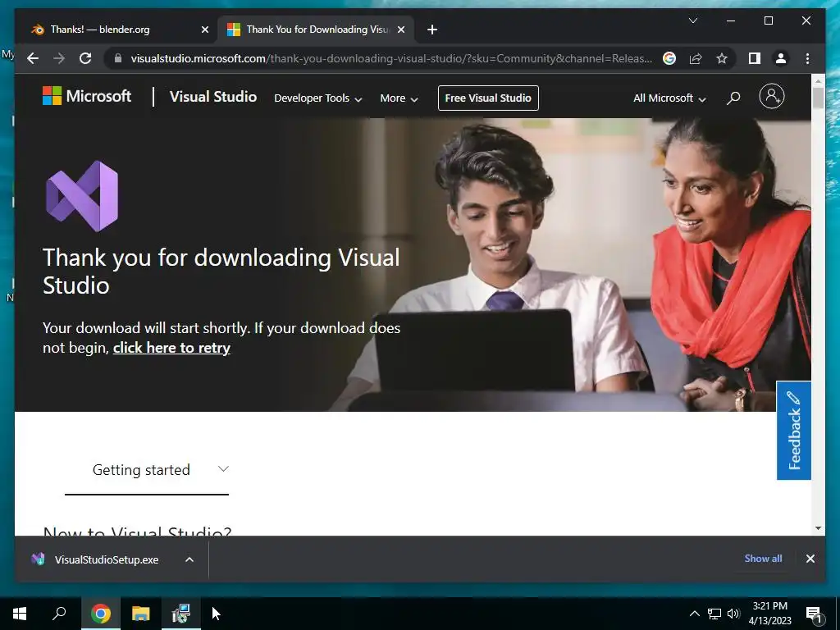Expand the Developer Tools menu
The width and height of the screenshot is (840, 630).
pos(318,98)
